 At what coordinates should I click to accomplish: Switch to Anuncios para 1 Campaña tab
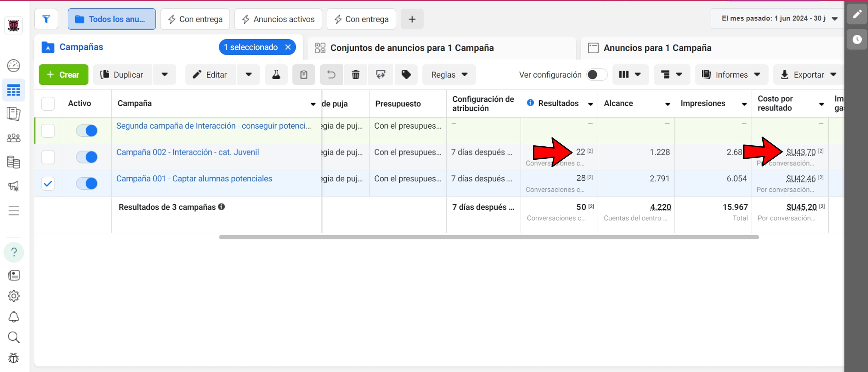pos(657,48)
